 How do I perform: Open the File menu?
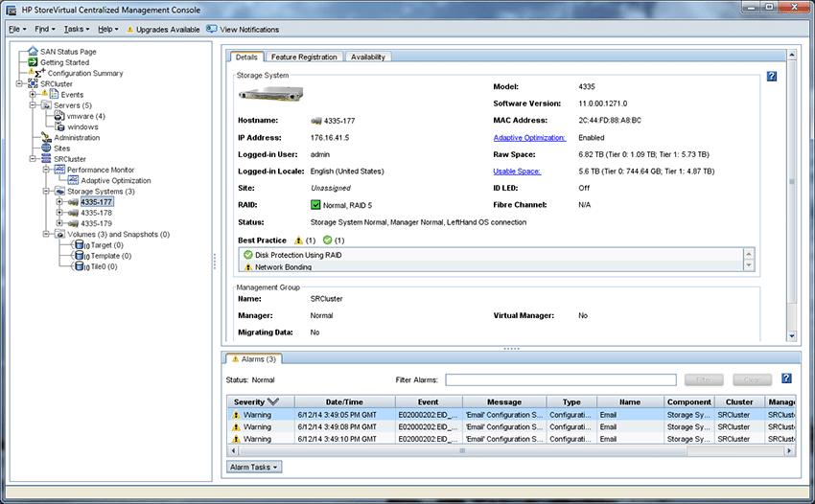pos(17,29)
